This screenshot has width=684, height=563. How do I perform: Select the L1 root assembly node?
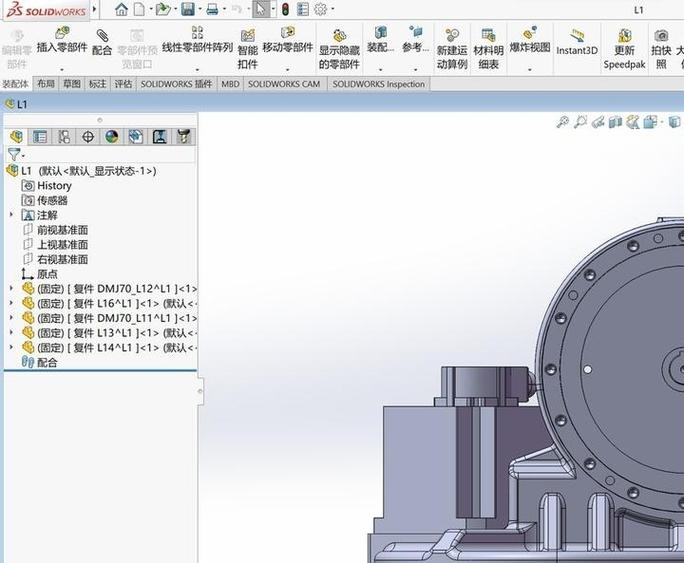tap(82, 171)
